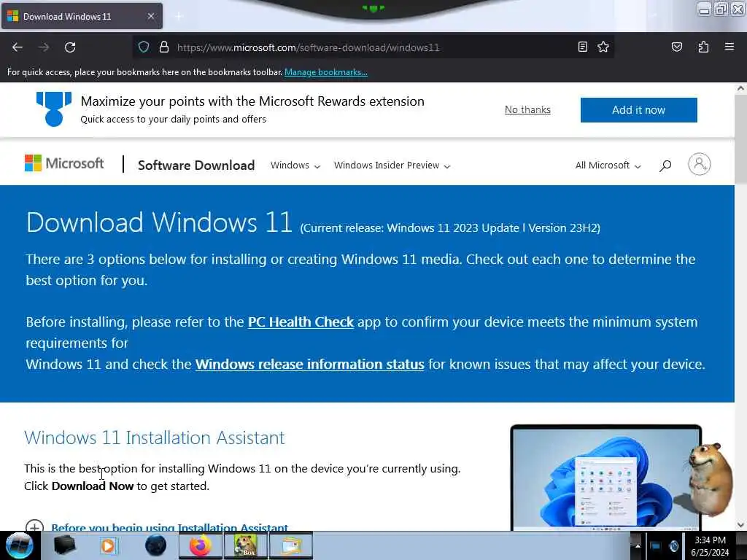Click the URL address field
Image resolution: width=747 pixels, height=560 pixels.
[x=371, y=47]
